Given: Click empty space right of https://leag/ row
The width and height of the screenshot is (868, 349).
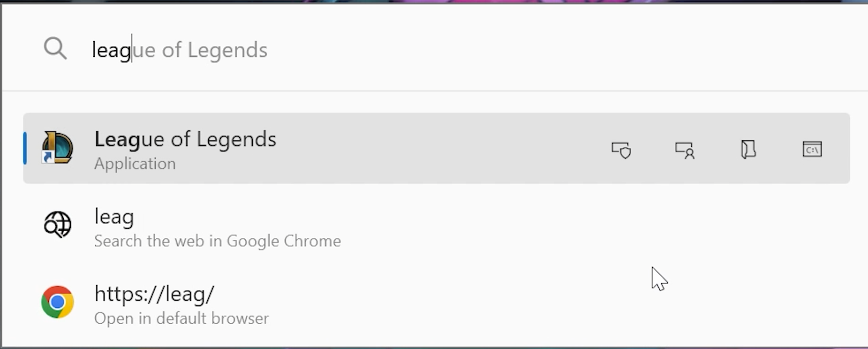Looking at the screenshot, I should [516, 303].
